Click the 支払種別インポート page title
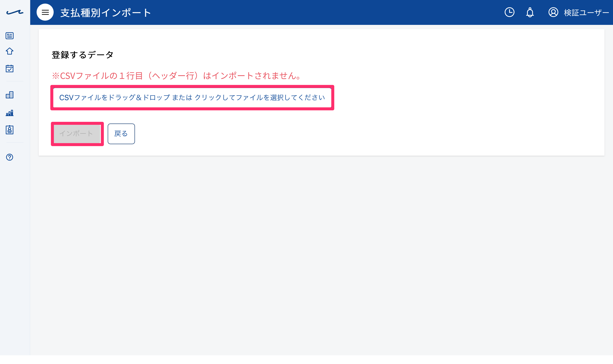Image resolution: width=613 pixels, height=364 pixels. (x=106, y=13)
